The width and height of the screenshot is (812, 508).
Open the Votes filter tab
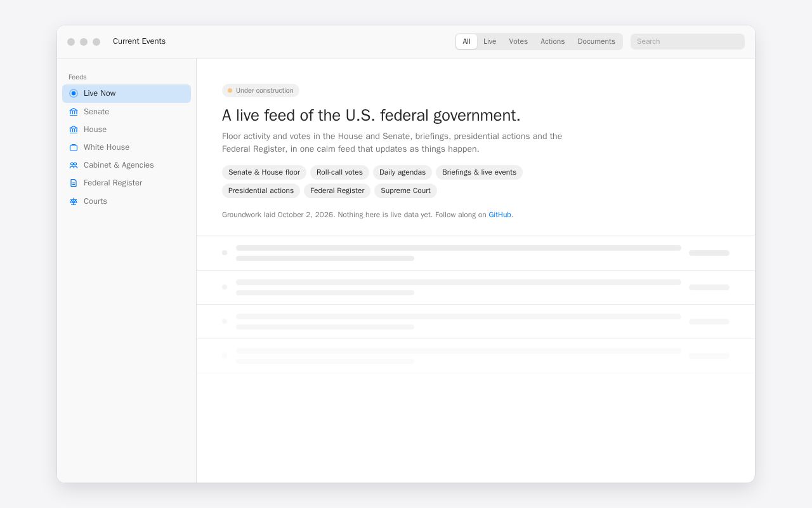click(x=518, y=41)
